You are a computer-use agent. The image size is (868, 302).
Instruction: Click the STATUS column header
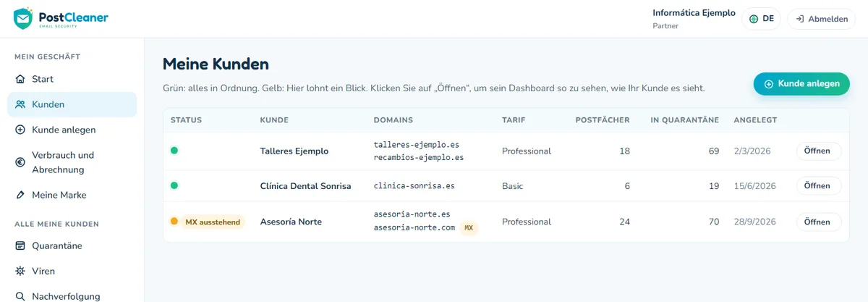186,120
